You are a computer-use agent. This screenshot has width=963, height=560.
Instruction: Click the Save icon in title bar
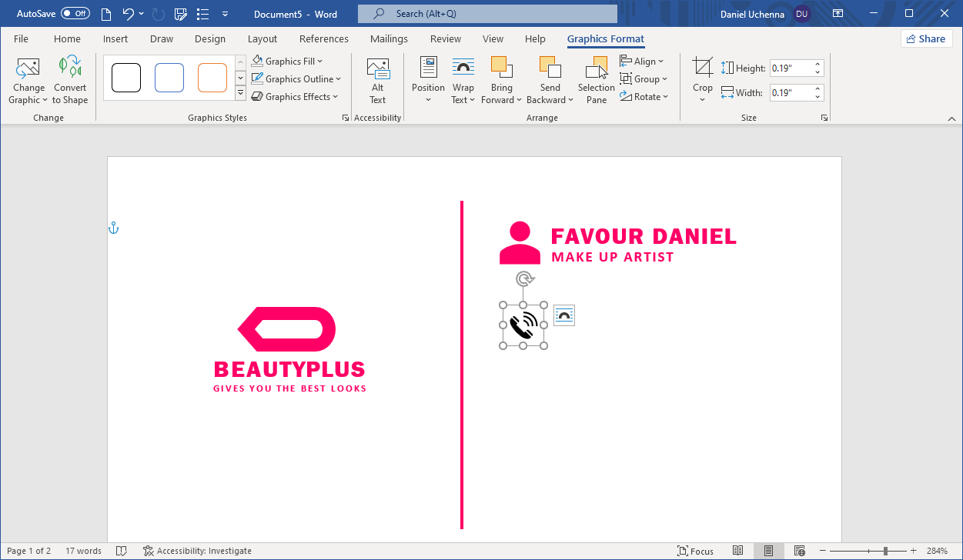pos(181,14)
